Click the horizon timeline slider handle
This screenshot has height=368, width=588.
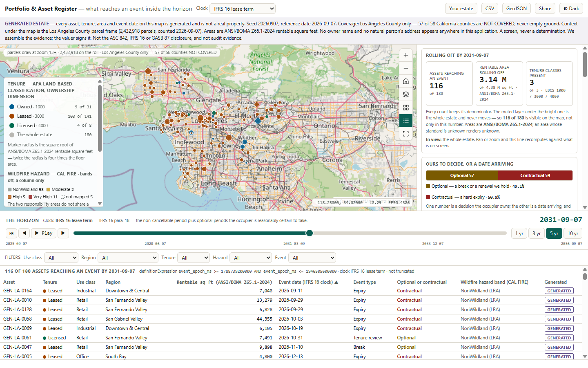pyautogui.click(x=310, y=233)
